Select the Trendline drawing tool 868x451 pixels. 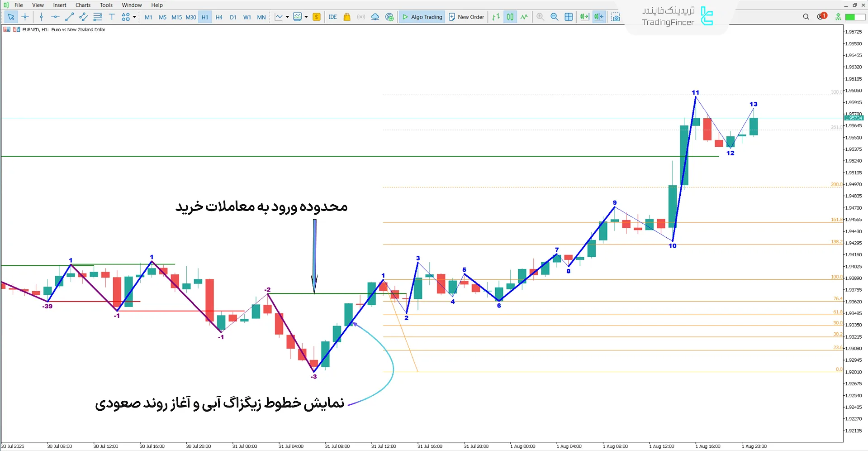point(70,17)
